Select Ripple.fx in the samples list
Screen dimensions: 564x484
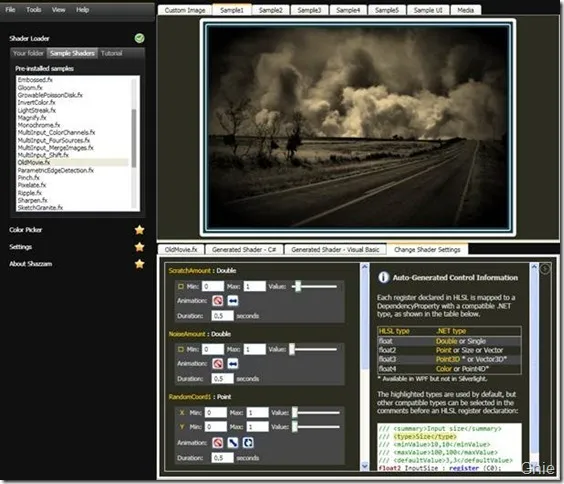29,193
